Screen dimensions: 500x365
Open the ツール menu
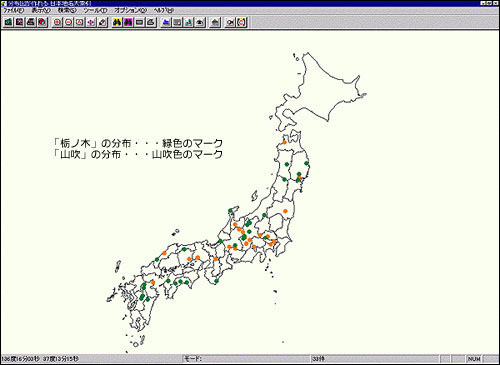point(95,10)
